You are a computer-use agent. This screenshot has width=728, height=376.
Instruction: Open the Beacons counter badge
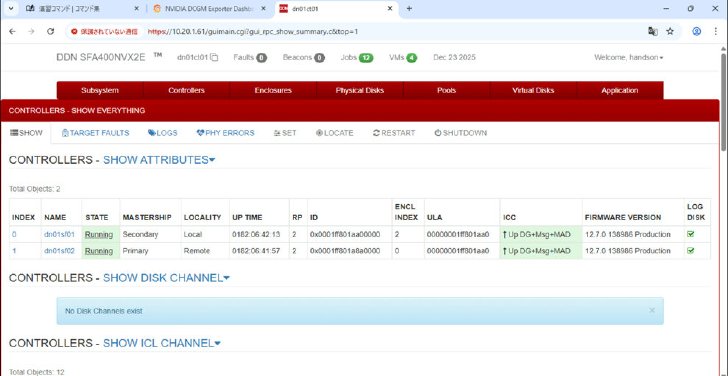pos(319,58)
